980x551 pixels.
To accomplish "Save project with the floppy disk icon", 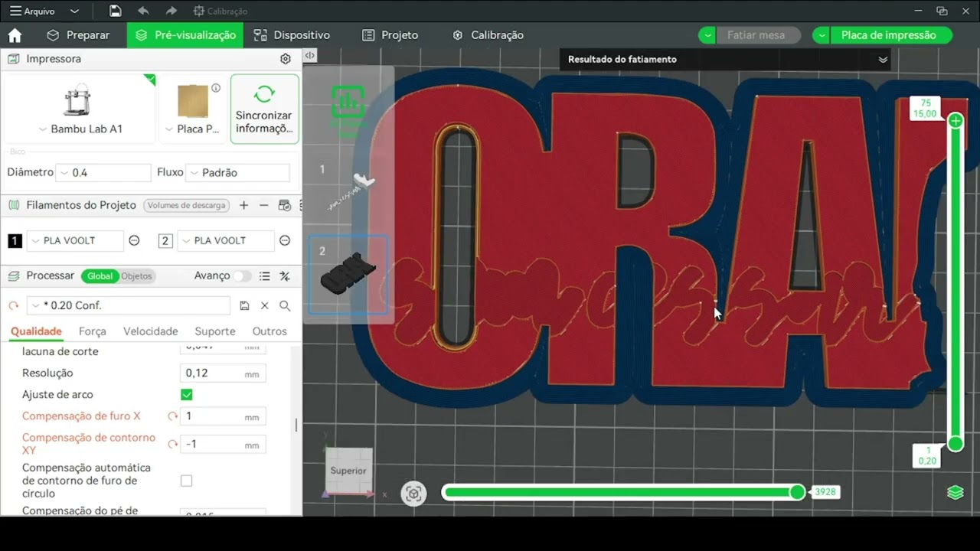I will [115, 11].
